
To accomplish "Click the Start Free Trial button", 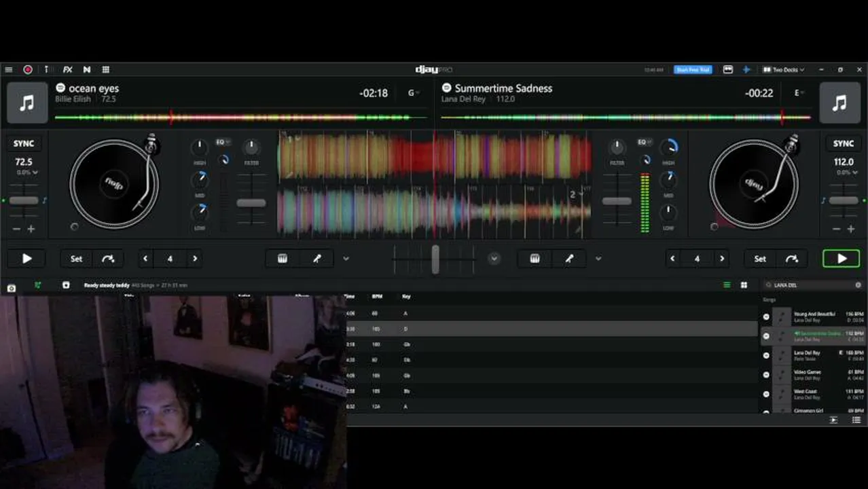I will point(693,69).
